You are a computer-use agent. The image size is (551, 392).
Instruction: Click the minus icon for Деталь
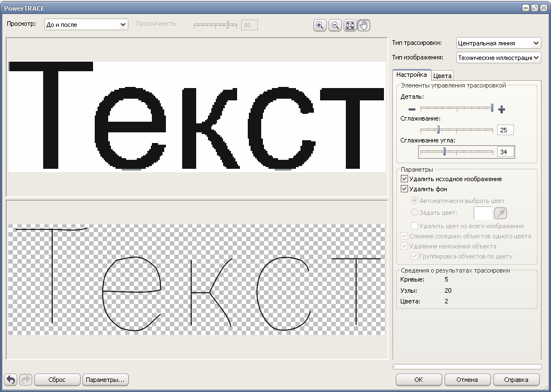coord(412,109)
